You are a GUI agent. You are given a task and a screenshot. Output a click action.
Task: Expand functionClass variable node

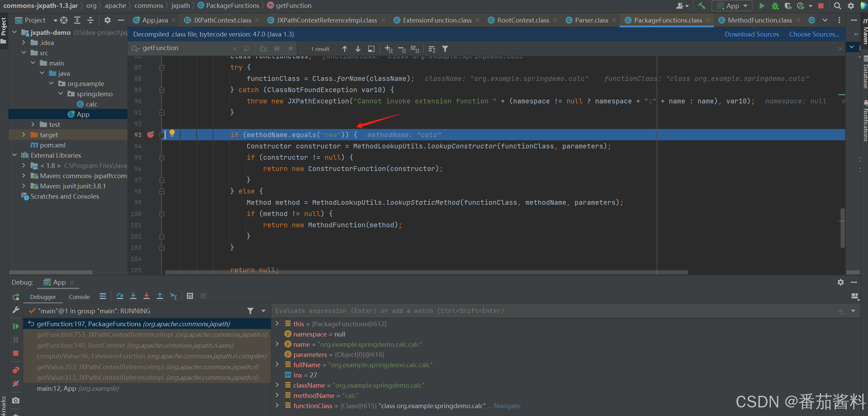point(277,405)
